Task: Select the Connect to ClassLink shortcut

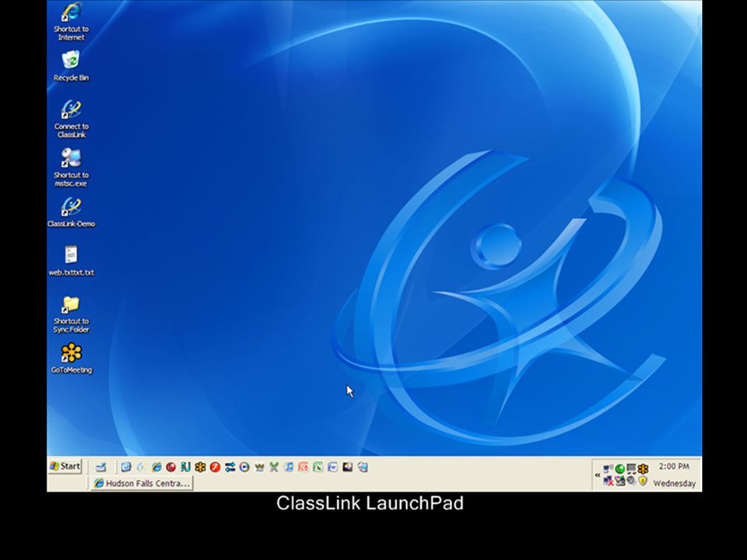Action: (x=71, y=119)
